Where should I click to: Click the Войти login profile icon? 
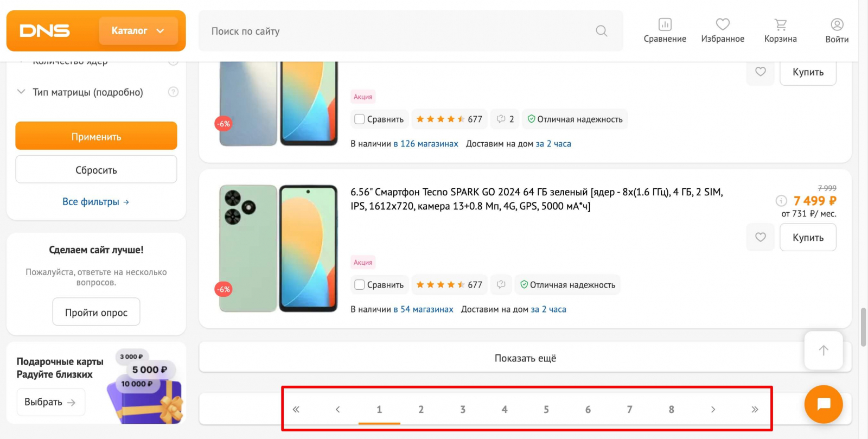pyautogui.click(x=837, y=24)
